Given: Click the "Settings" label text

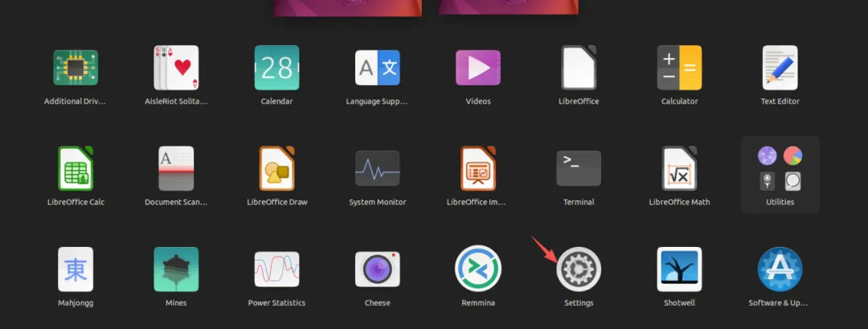Looking at the screenshot, I should click(x=579, y=303).
